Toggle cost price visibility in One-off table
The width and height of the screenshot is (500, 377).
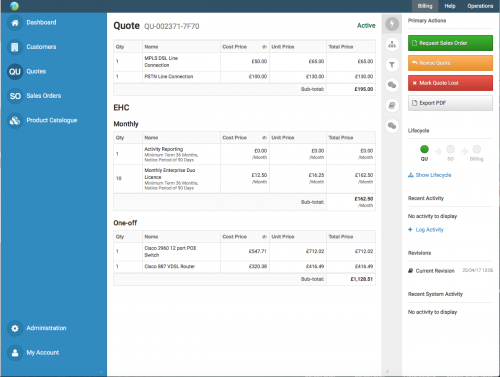click(264, 237)
